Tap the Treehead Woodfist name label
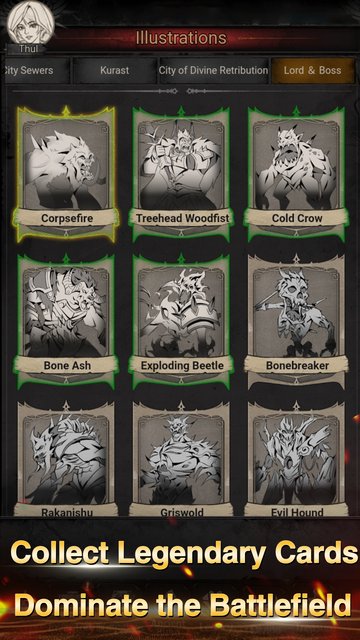360x640 pixels. tap(182, 218)
